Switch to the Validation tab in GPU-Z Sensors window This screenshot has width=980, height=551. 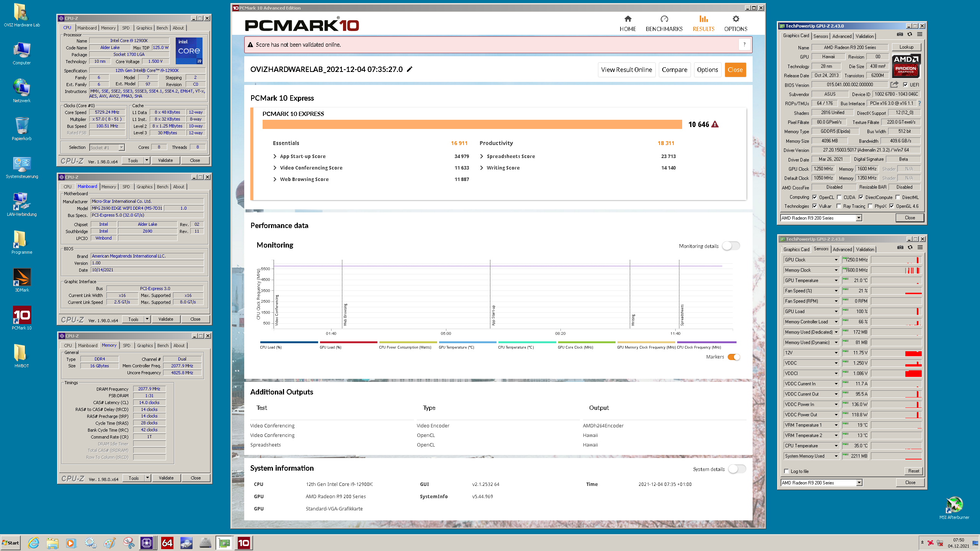[x=865, y=249]
